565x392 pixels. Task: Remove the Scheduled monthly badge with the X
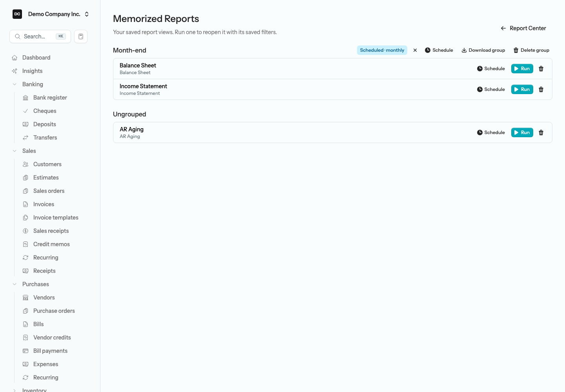(x=415, y=50)
